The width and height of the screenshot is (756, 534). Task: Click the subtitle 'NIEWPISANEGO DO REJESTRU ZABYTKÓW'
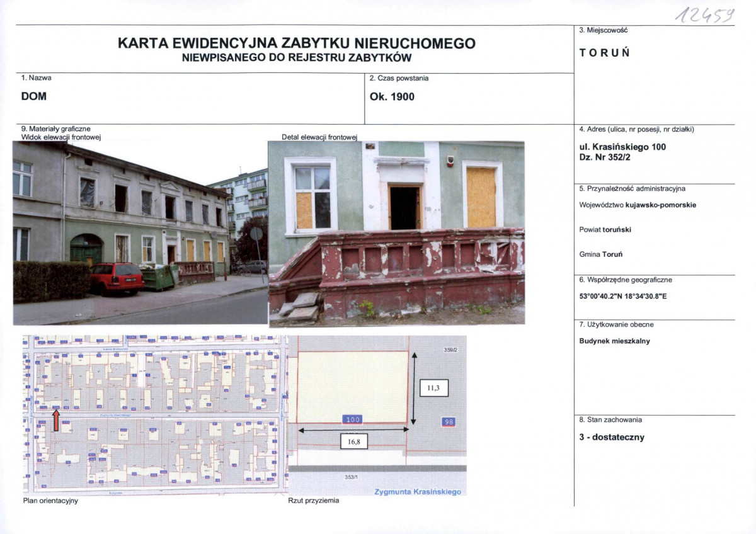(x=296, y=58)
